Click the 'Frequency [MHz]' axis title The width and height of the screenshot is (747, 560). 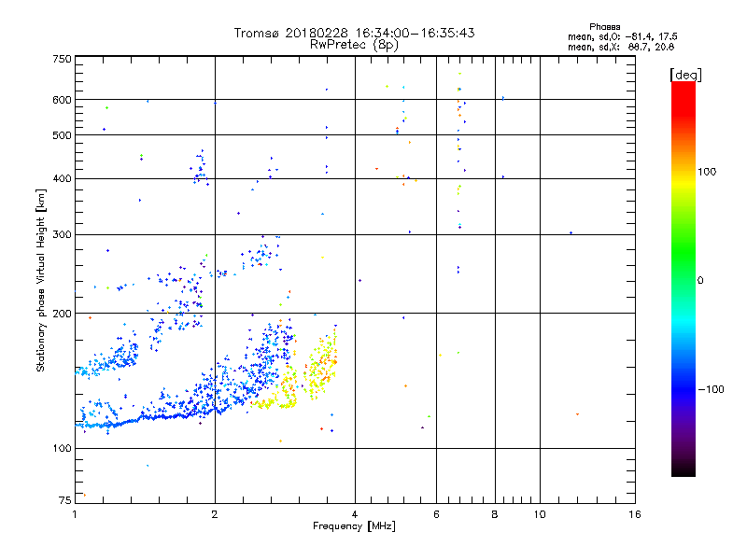point(354,526)
